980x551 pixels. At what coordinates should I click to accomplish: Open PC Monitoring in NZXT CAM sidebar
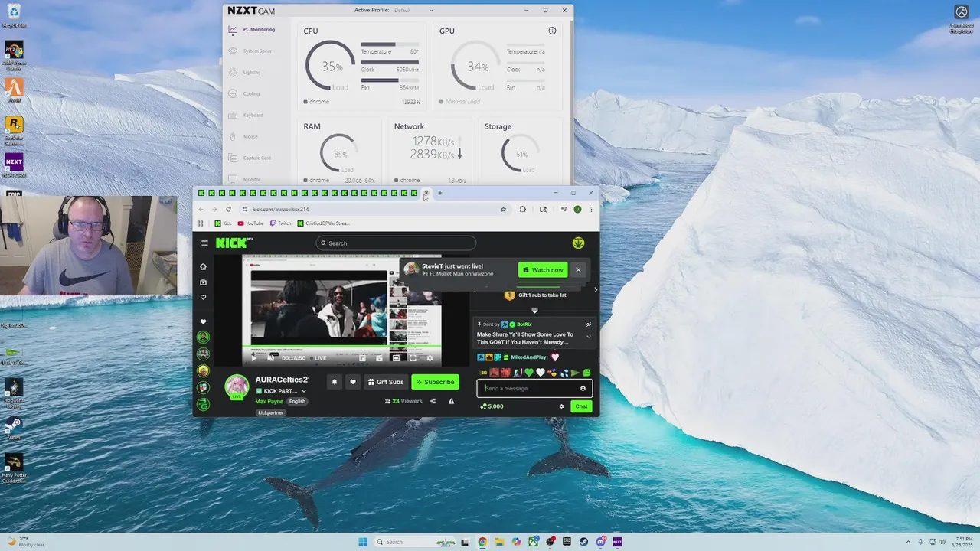coord(252,29)
